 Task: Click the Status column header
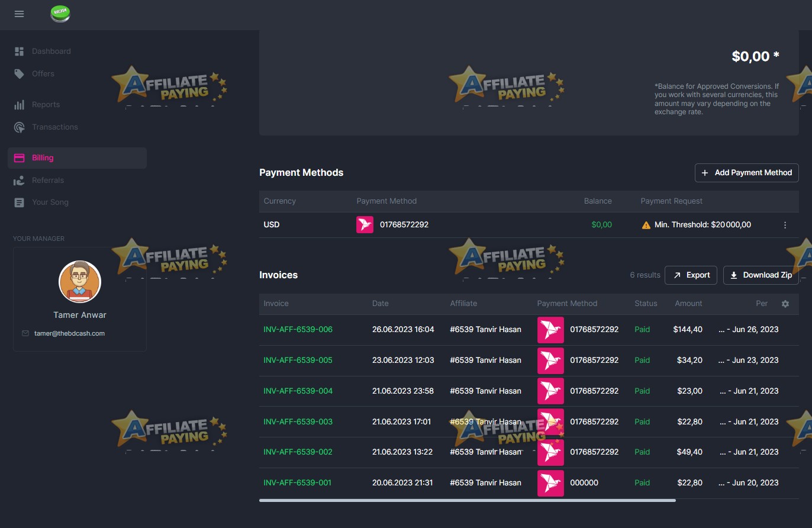tap(646, 304)
